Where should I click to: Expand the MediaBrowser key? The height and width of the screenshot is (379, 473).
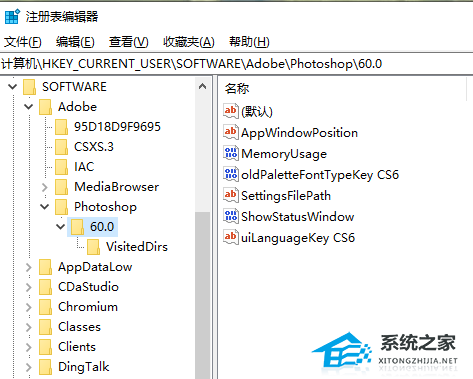point(45,187)
